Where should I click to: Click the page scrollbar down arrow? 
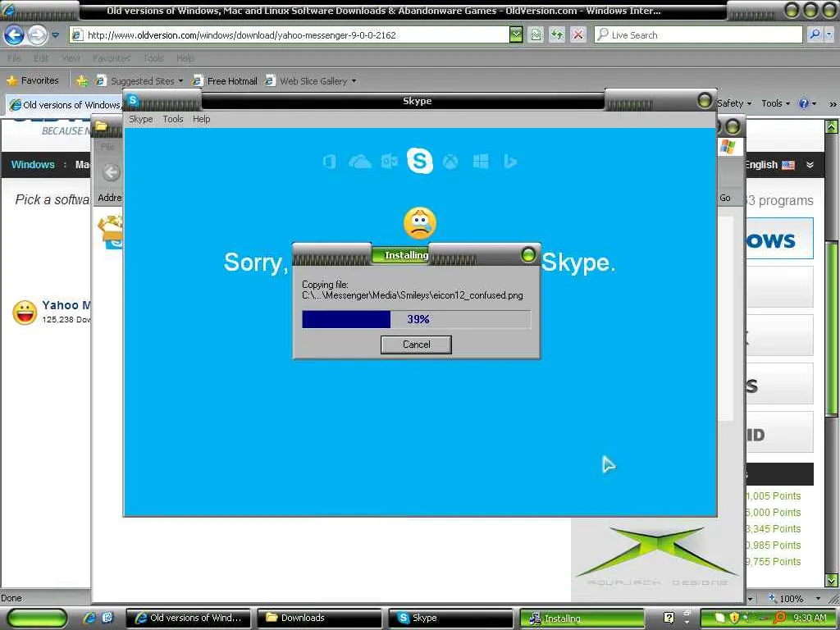click(x=832, y=580)
